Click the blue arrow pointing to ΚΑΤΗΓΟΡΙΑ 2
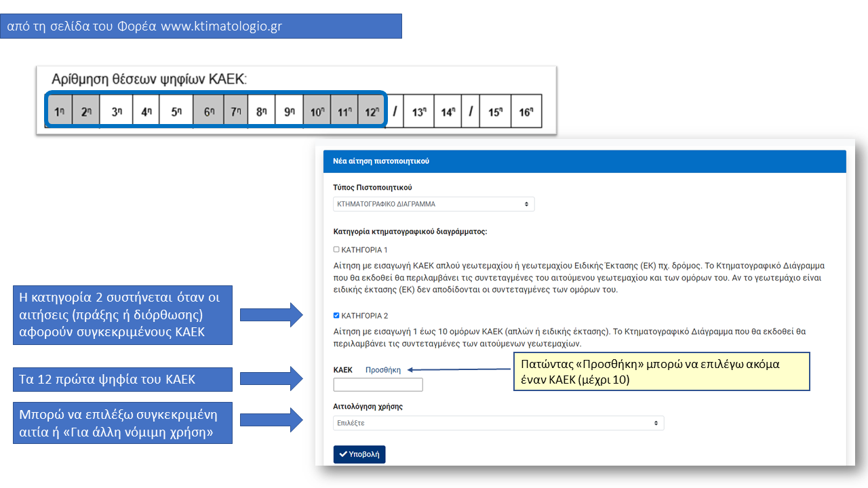 tap(271, 315)
